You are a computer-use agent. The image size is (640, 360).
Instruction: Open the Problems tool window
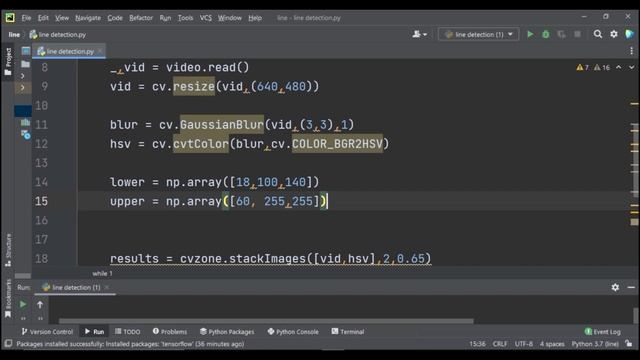[x=170, y=331]
